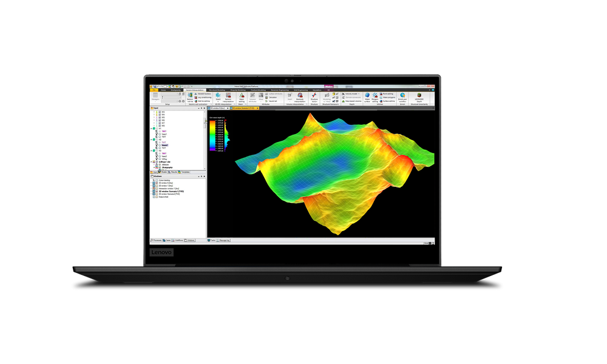Image resolution: width=607 pixels, height=364 pixels.
Task: Toggle the W3 well checkbox
Action: click(160, 112)
